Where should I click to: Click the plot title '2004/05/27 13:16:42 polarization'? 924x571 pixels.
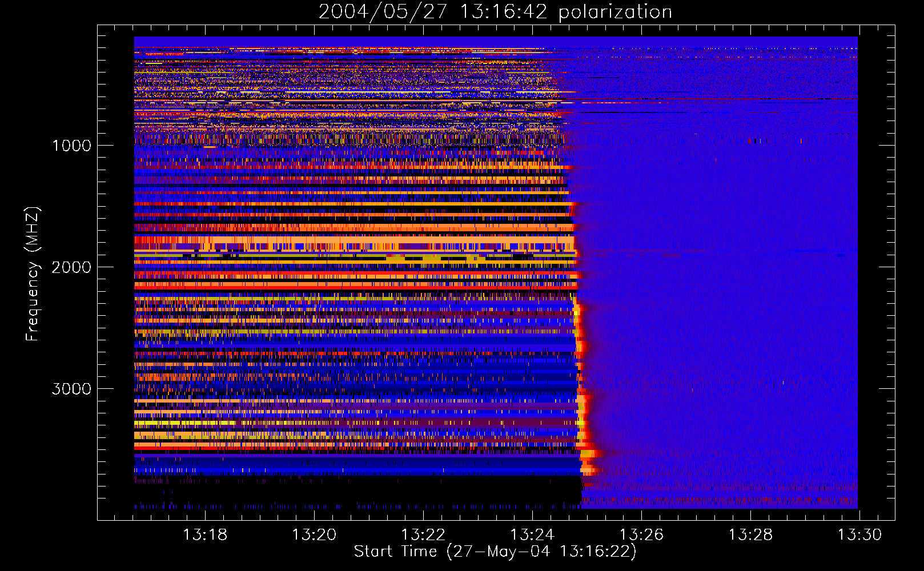[x=495, y=12]
